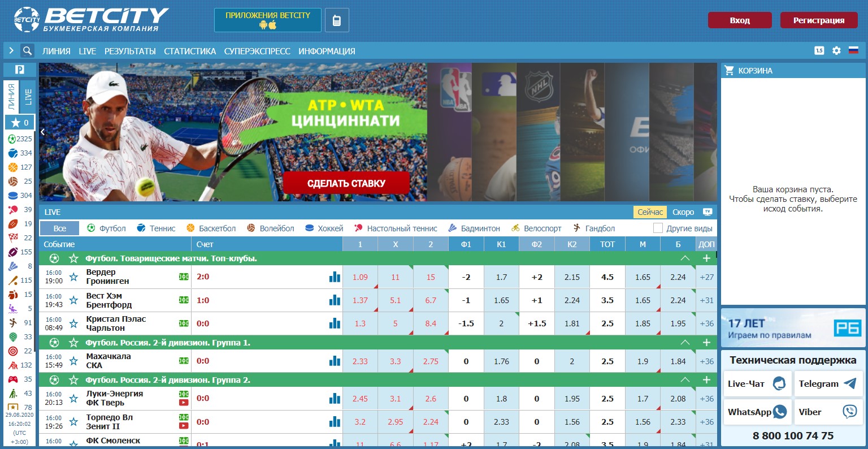The width and height of the screenshot is (868, 449).
Task: Bet on odds 1.09 for Вердер win
Action: tap(360, 277)
